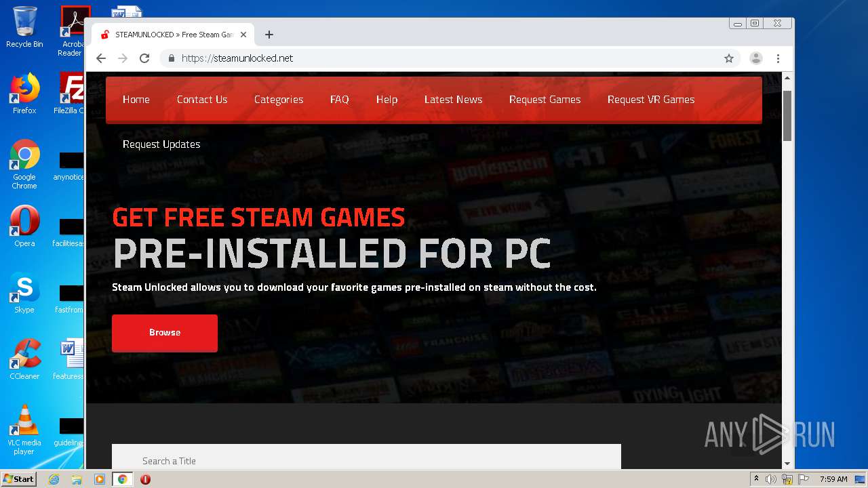This screenshot has height=488, width=868.
Task: Click the Search a Title field
Action: click(x=366, y=458)
